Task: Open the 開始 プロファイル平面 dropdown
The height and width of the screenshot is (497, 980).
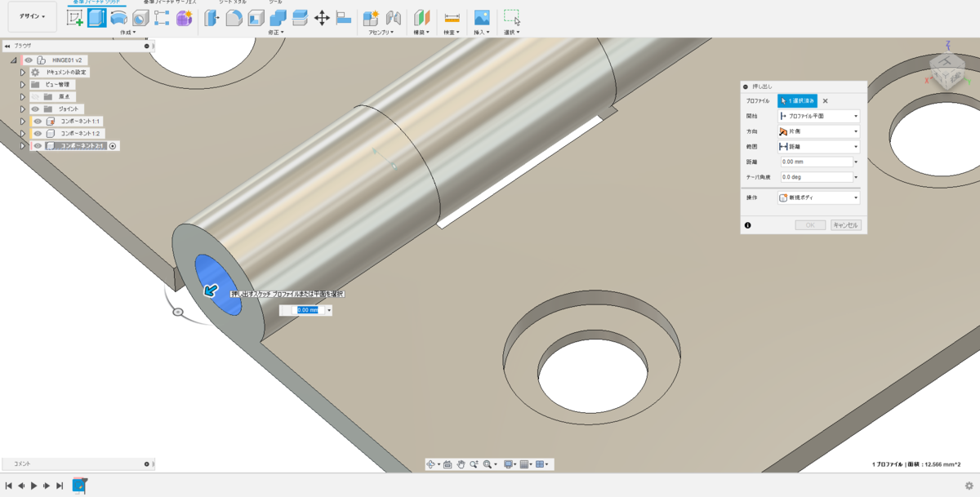Action: click(819, 116)
